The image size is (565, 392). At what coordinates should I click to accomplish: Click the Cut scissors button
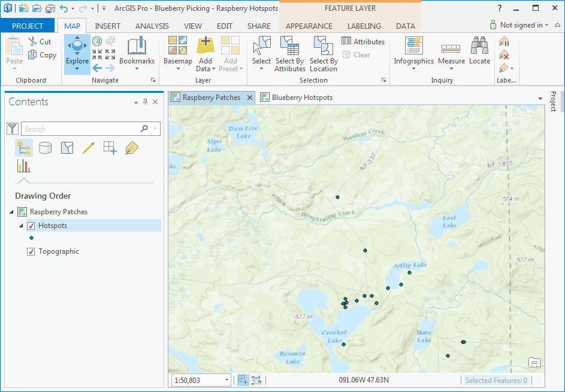(x=40, y=41)
